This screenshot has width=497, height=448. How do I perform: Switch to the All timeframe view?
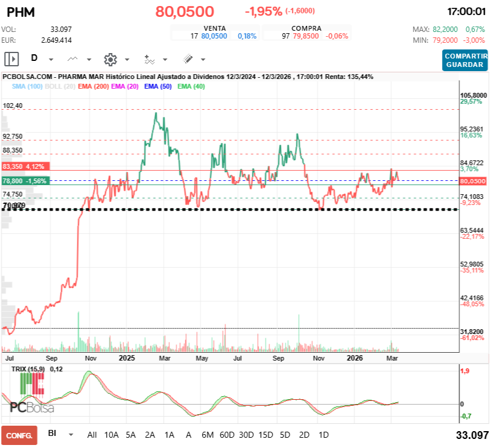click(92, 434)
